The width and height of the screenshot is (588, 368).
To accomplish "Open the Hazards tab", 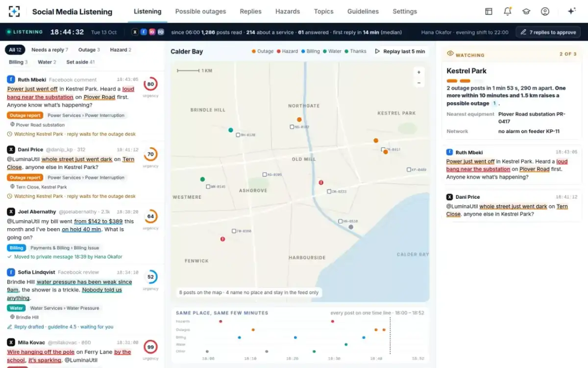I will (x=288, y=11).
